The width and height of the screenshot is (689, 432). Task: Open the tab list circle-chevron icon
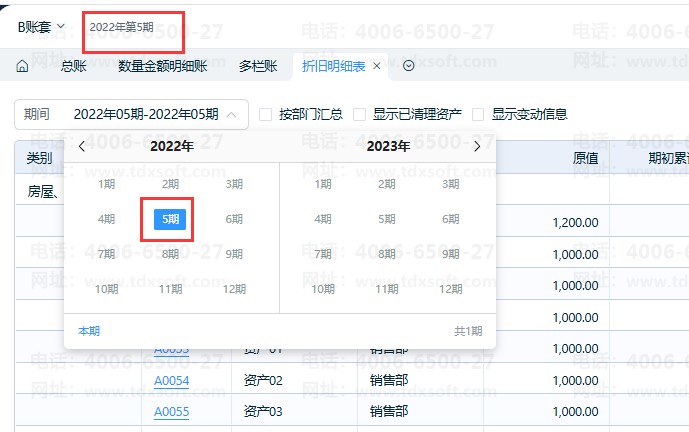408,66
